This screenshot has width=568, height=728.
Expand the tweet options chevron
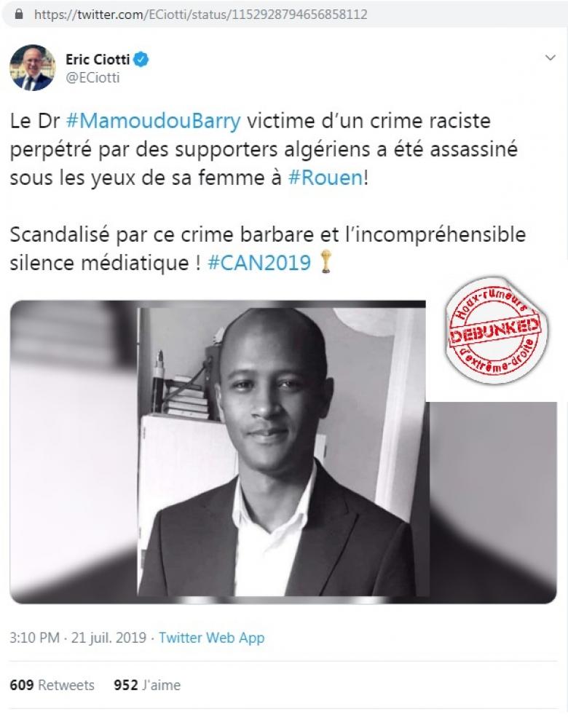click(x=551, y=58)
